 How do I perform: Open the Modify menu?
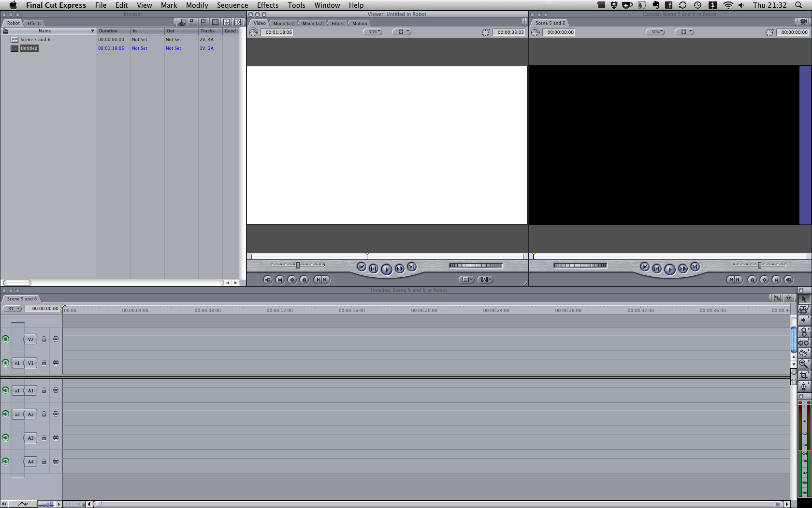(197, 5)
